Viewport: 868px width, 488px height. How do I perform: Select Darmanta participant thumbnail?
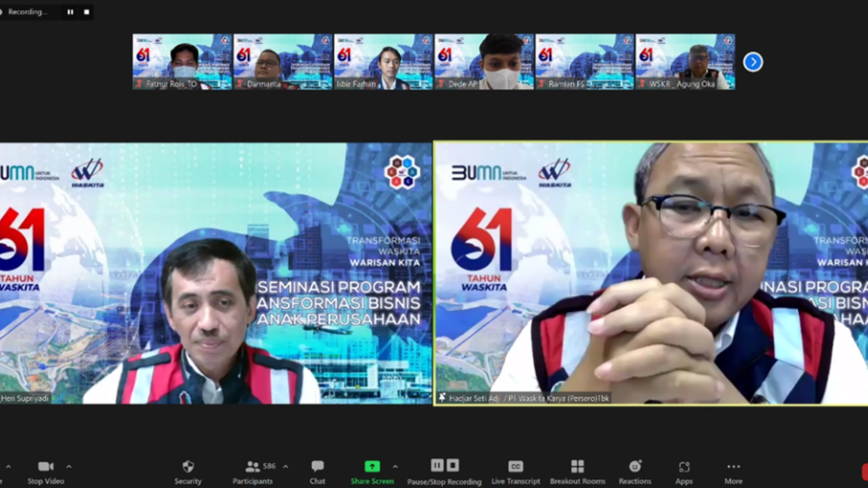tap(283, 62)
